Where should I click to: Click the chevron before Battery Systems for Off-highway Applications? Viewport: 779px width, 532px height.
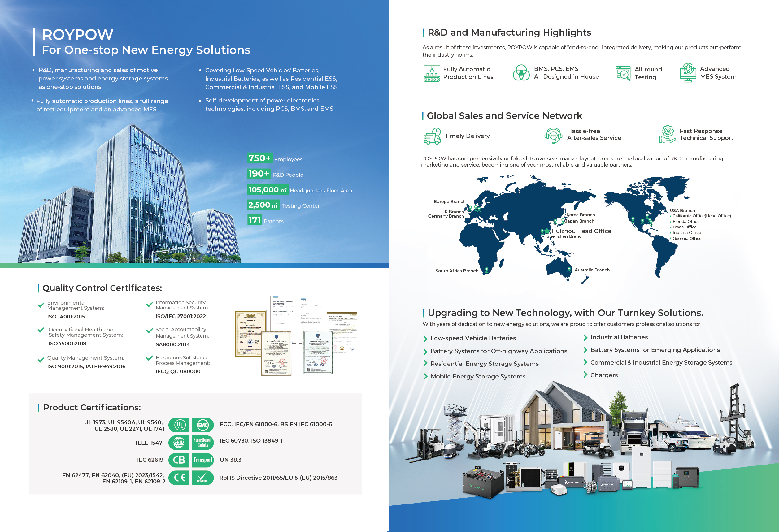426,352
